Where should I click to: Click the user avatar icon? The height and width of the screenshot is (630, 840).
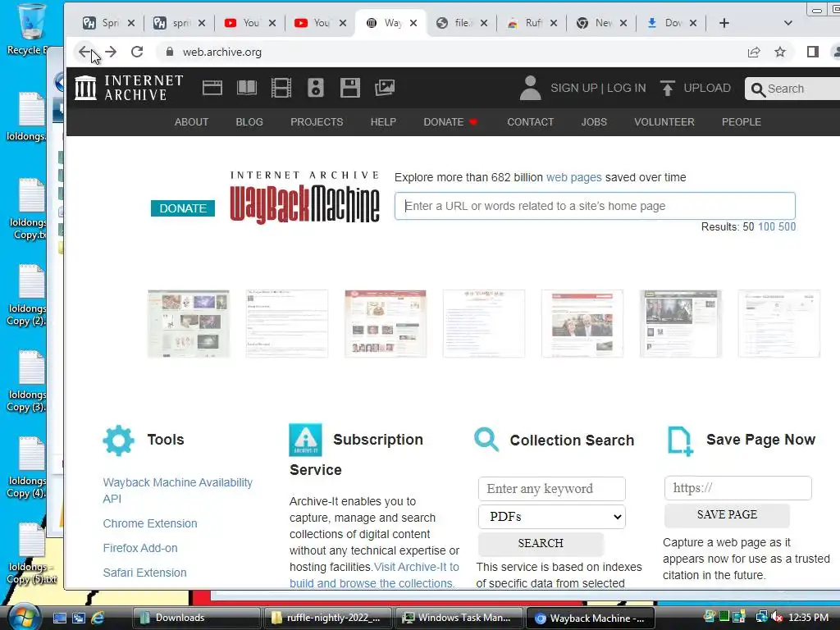coord(531,88)
